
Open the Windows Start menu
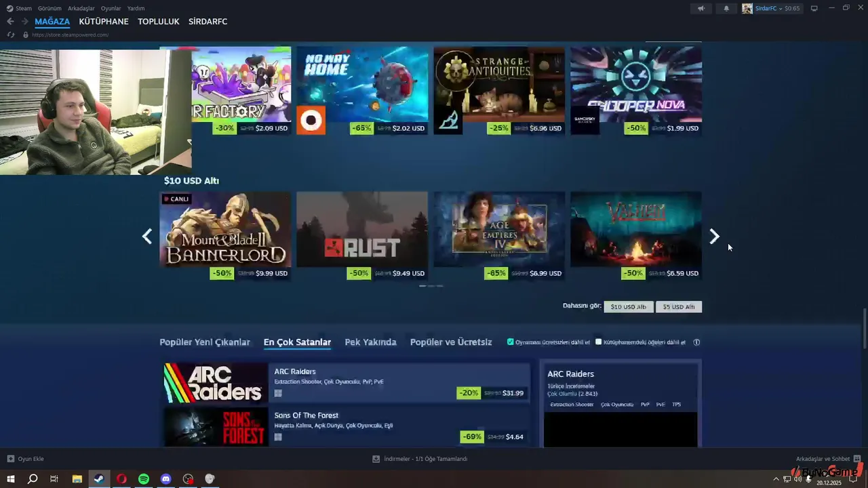pos(10,479)
